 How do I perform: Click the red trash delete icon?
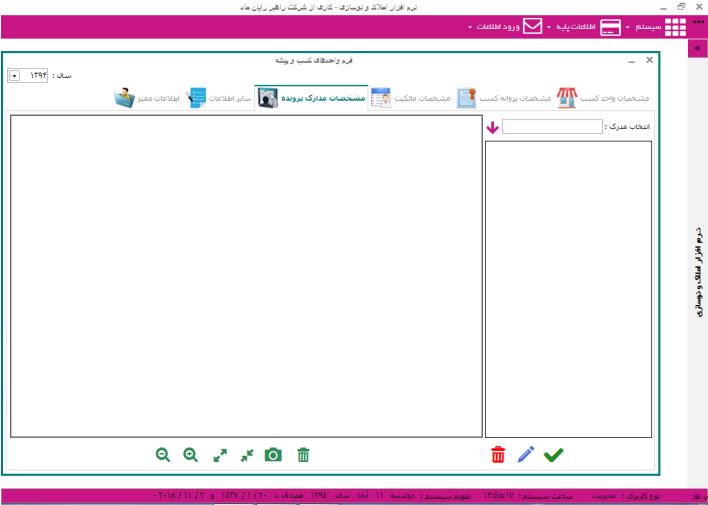coord(499,455)
